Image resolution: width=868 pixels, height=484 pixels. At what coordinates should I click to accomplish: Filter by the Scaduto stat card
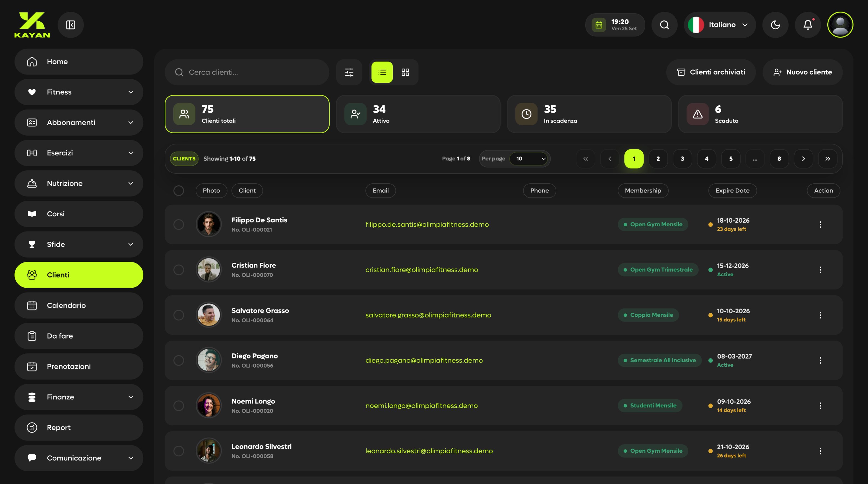pyautogui.click(x=760, y=114)
